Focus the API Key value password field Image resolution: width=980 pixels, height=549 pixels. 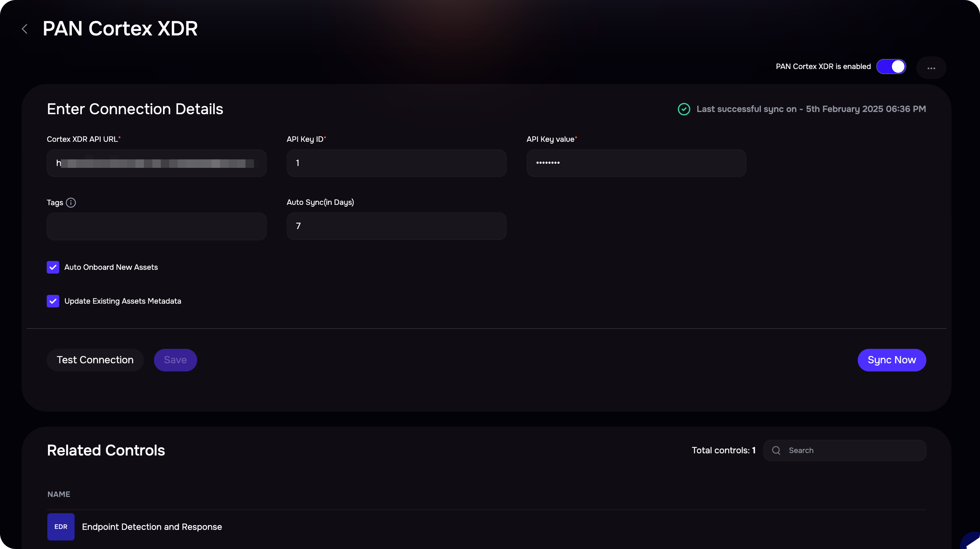(636, 163)
